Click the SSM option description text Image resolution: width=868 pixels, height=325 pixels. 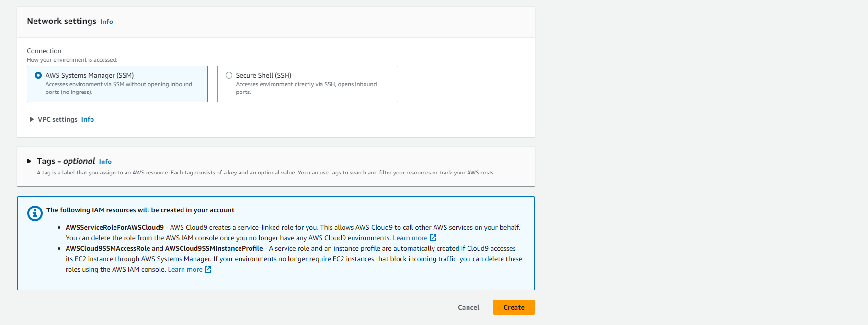click(x=118, y=88)
